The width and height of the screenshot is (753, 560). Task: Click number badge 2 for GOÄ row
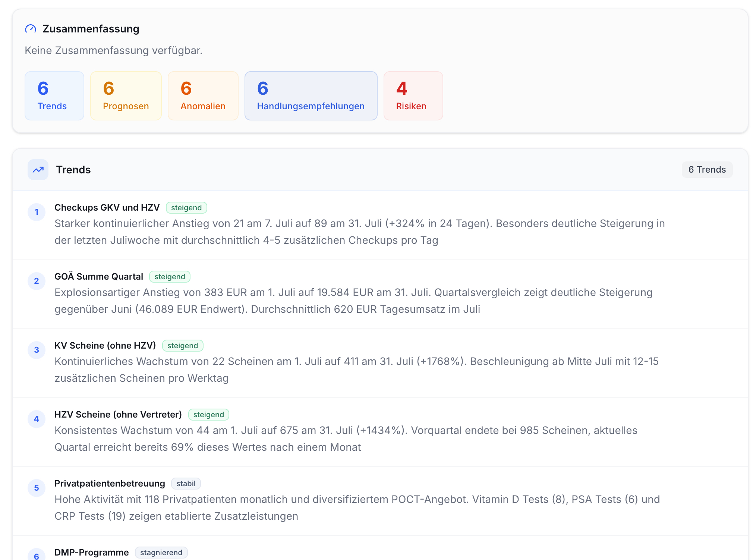coord(37,281)
